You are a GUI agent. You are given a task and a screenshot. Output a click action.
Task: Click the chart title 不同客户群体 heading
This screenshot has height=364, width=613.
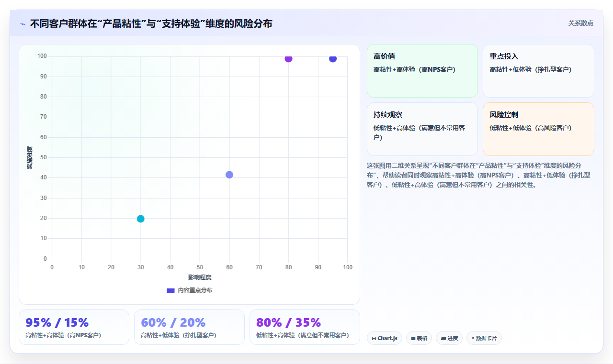(x=151, y=23)
